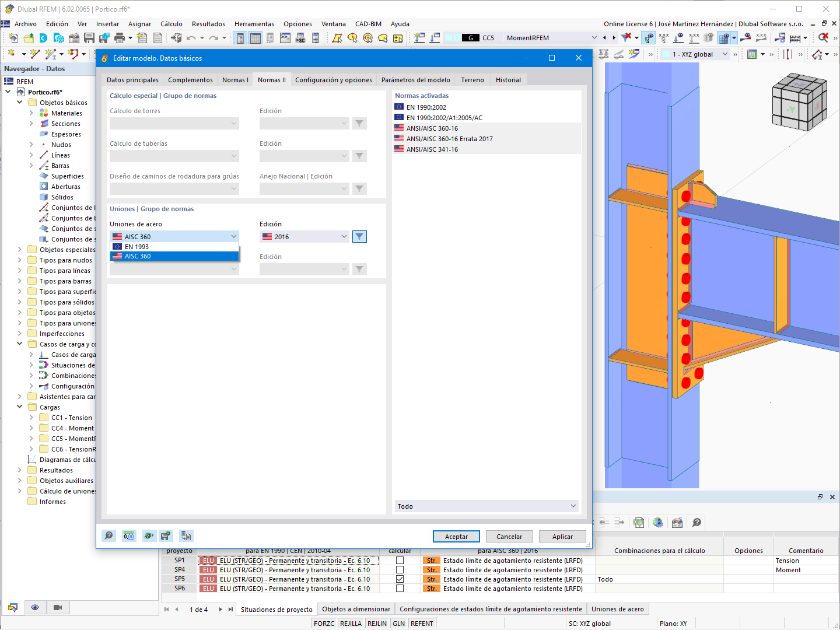Click the black G load case color swatch
The image size is (840, 630).
pos(471,38)
